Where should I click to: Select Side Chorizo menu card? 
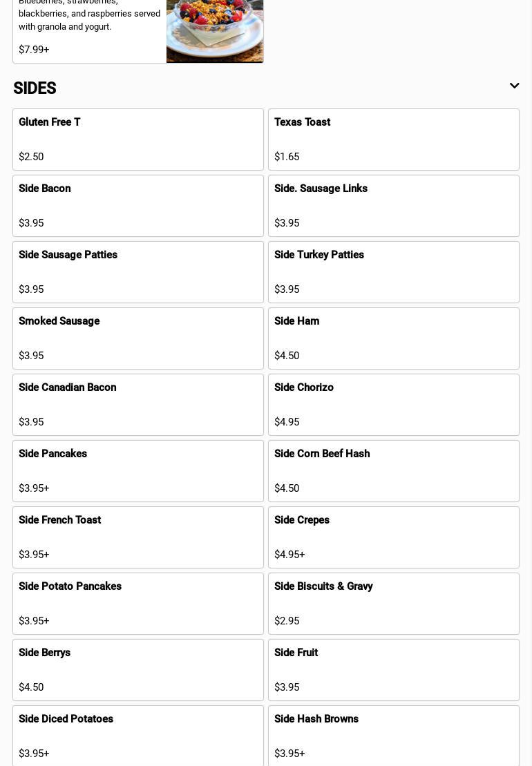pyautogui.click(x=394, y=405)
